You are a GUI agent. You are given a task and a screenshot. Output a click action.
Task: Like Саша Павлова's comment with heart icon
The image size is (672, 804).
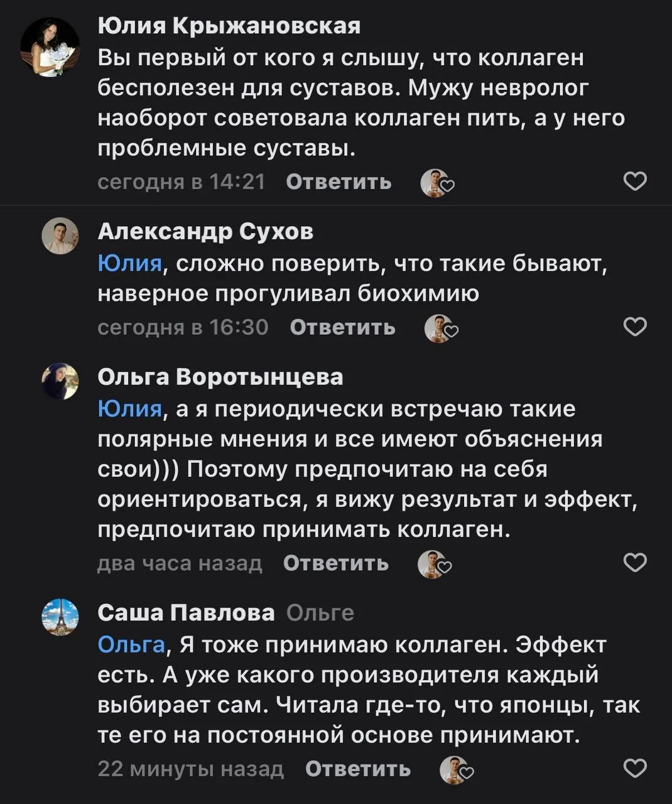click(x=634, y=768)
